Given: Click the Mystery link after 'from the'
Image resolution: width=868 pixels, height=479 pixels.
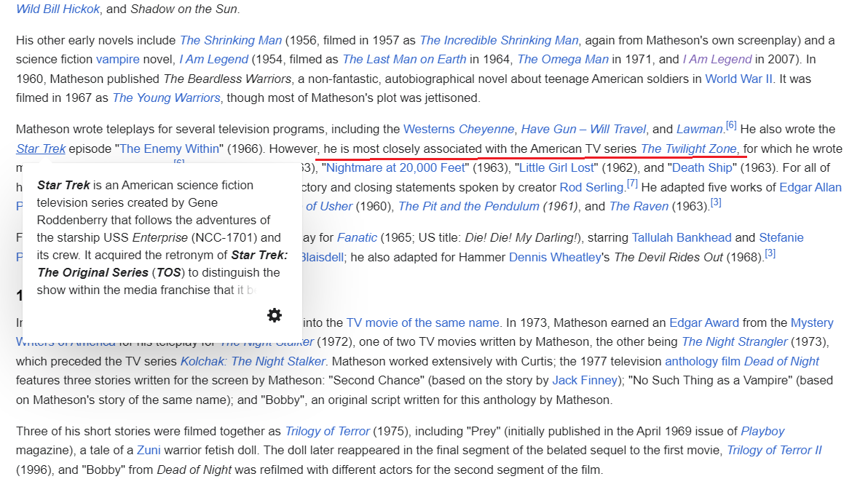Looking at the screenshot, I should pos(811,323).
